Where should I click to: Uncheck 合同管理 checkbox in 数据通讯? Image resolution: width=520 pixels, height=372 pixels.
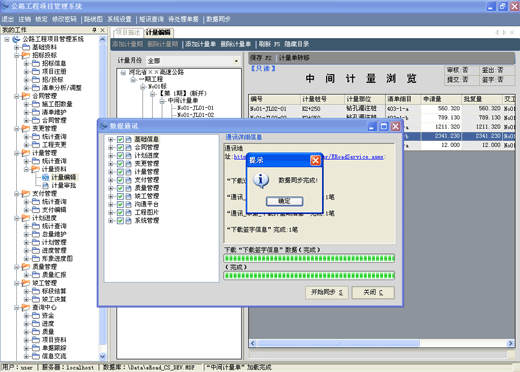[x=120, y=147]
